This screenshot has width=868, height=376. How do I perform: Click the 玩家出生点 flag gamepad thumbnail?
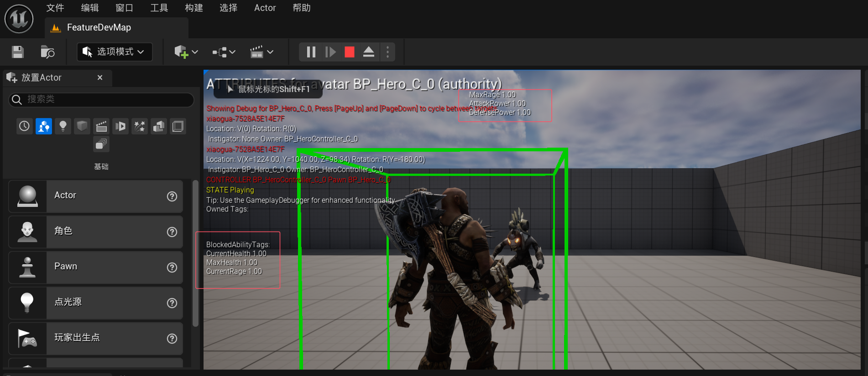tap(27, 338)
